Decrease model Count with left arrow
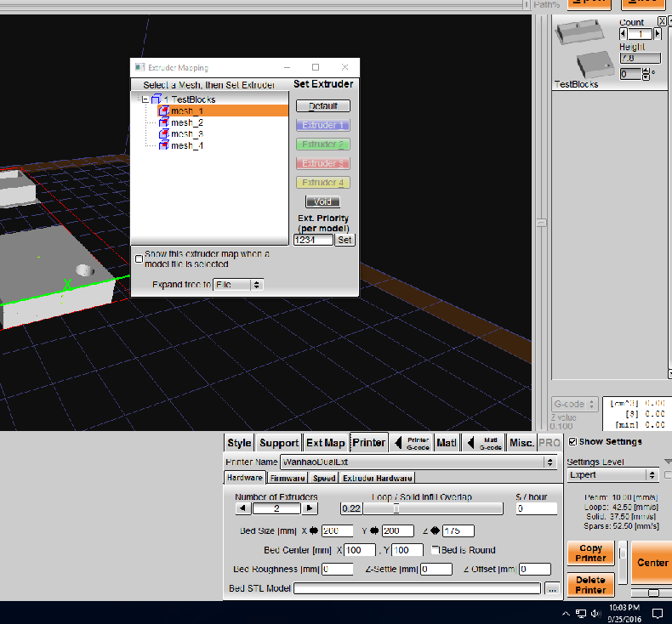Viewport: 672px width, 624px height. click(624, 34)
